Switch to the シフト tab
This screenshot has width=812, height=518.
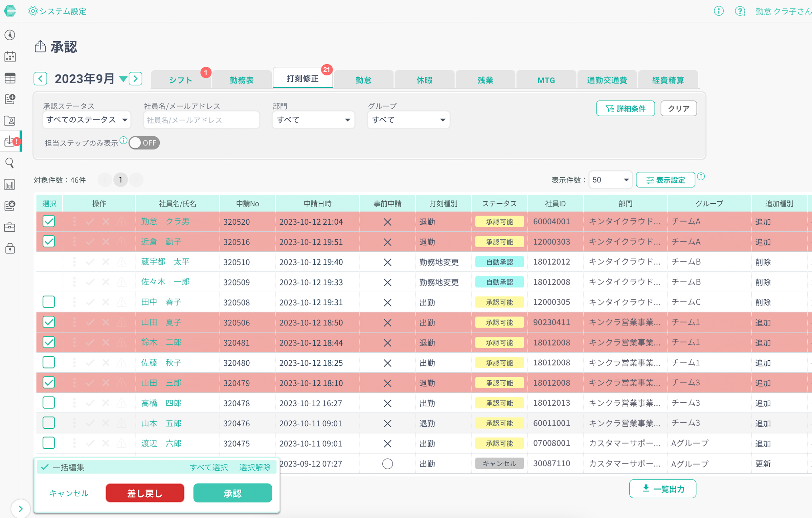(x=181, y=80)
